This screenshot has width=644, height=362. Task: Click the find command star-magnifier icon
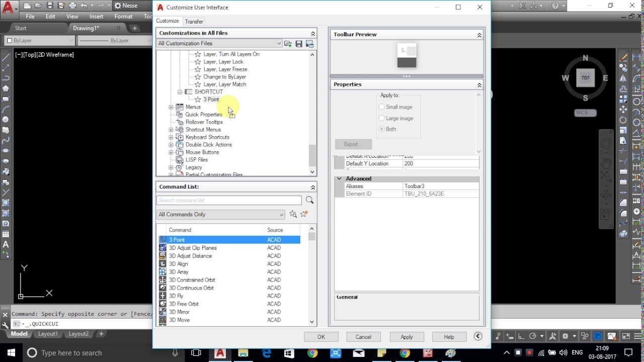click(293, 214)
